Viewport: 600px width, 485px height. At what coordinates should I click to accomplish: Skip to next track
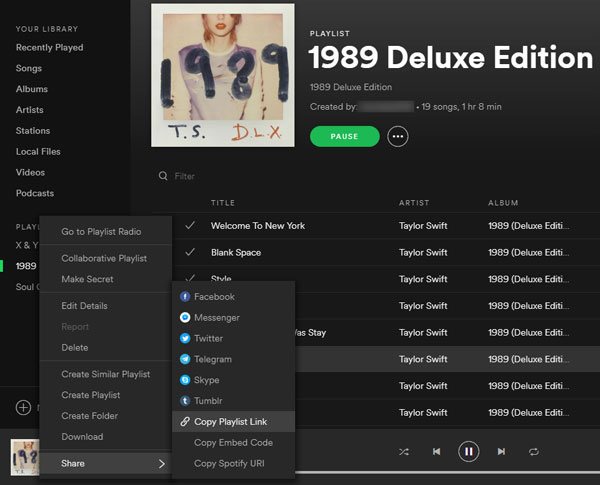501,452
